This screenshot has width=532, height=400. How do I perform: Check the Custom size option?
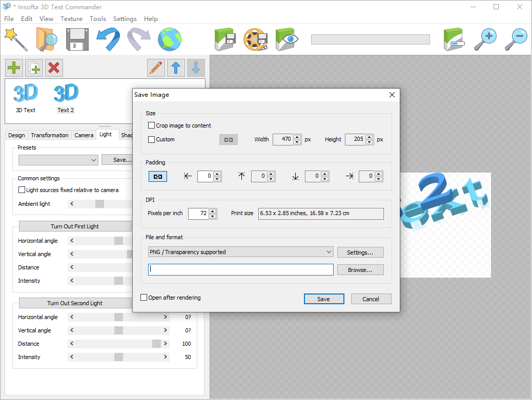[152, 139]
